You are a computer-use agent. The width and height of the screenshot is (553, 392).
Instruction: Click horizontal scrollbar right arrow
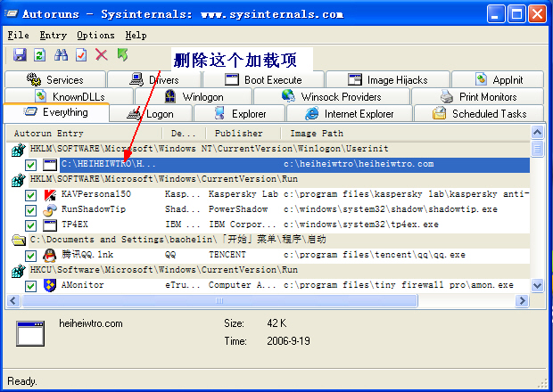coord(522,301)
